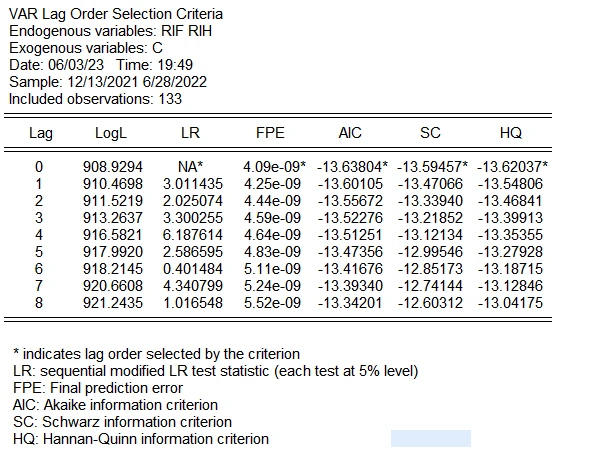The height and width of the screenshot is (456, 614).
Task: Click LogL value 921.2435 at lag 8
Action: click(x=113, y=301)
